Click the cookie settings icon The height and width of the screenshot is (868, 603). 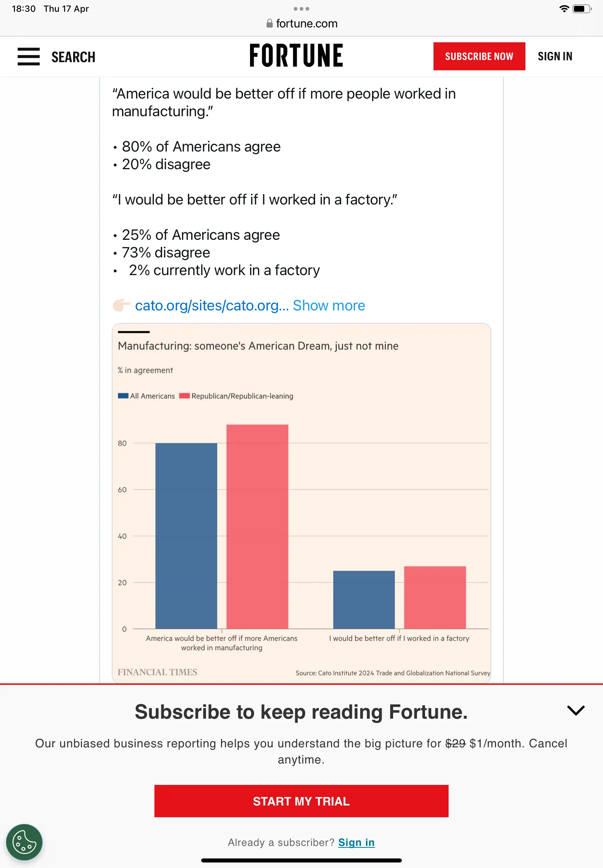[x=24, y=842]
